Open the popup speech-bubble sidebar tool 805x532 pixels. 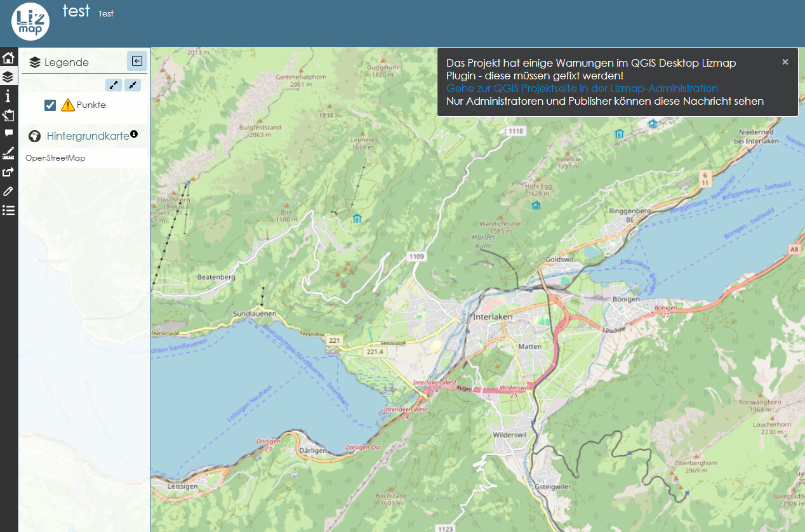(x=8, y=133)
